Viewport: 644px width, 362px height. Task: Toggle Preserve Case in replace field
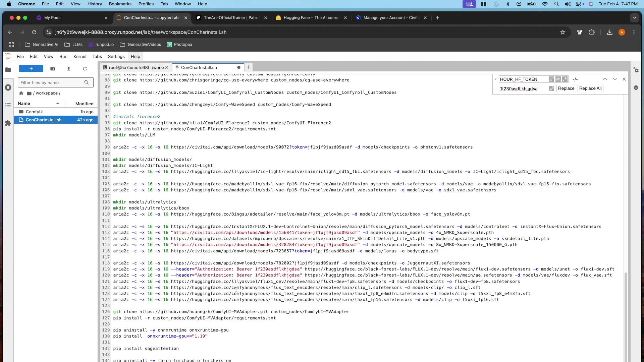click(x=551, y=88)
